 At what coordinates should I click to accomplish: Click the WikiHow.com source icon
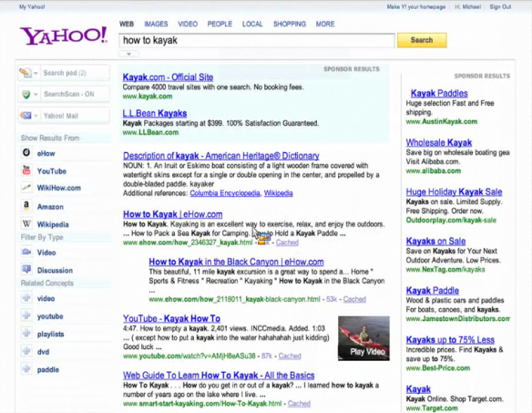pos(26,188)
